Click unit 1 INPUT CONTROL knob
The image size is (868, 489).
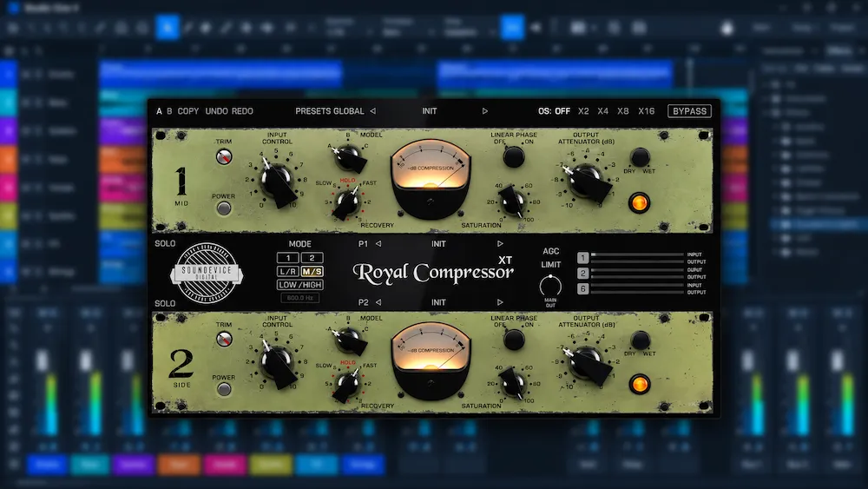(x=277, y=180)
